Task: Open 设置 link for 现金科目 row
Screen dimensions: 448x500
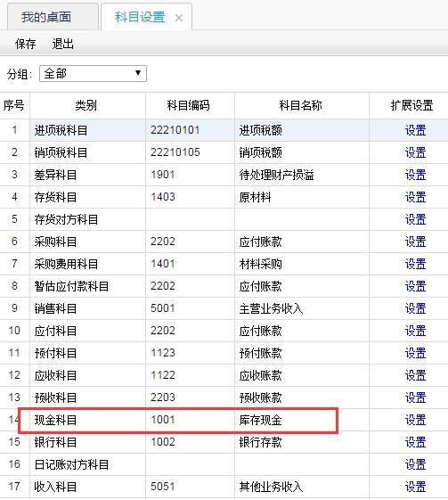Action: tap(415, 420)
